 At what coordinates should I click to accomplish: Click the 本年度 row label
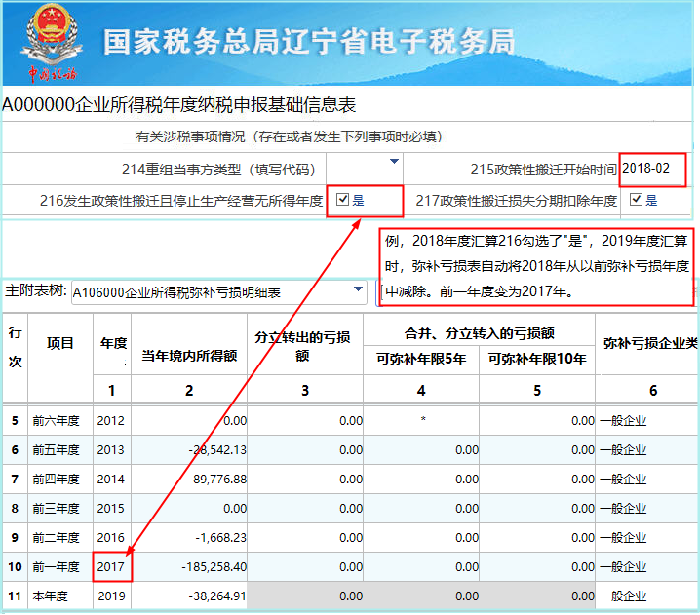coord(50,596)
